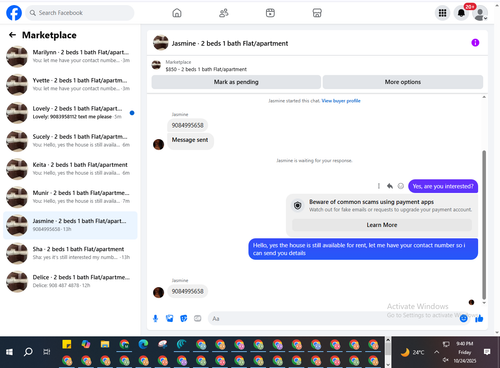Open the notifications bell

(461, 13)
